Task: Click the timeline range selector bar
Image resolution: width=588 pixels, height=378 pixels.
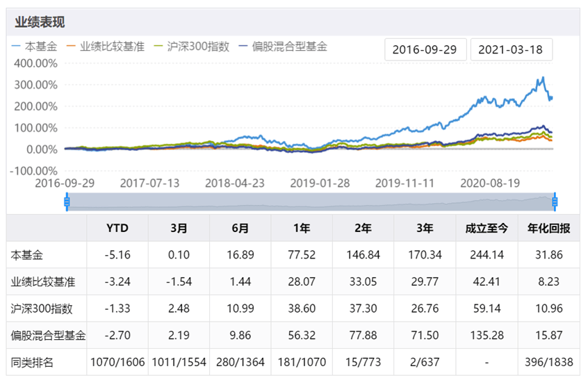Action: (x=311, y=202)
